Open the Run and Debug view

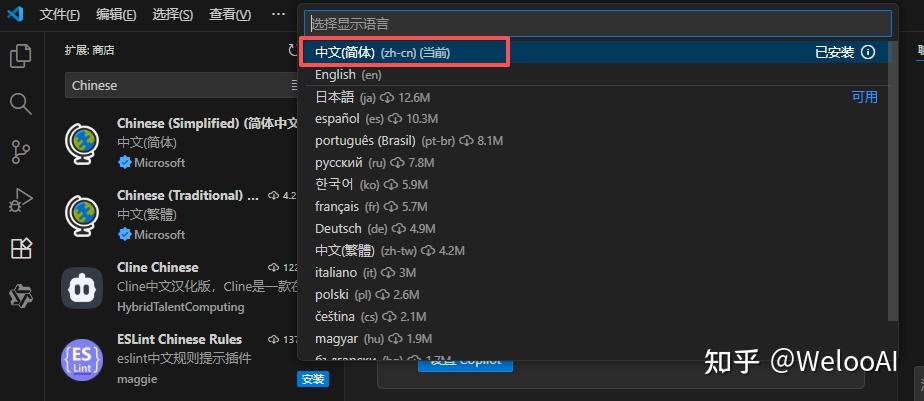tap(21, 200)
